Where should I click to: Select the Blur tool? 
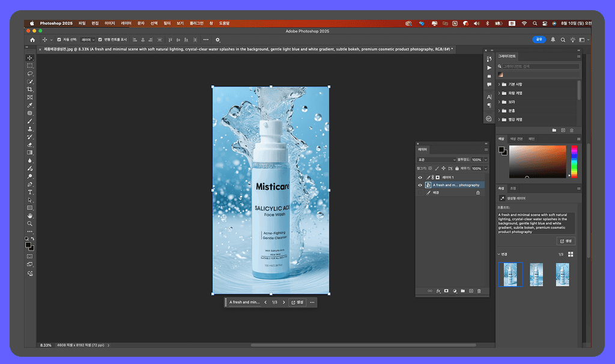point(30,160)
